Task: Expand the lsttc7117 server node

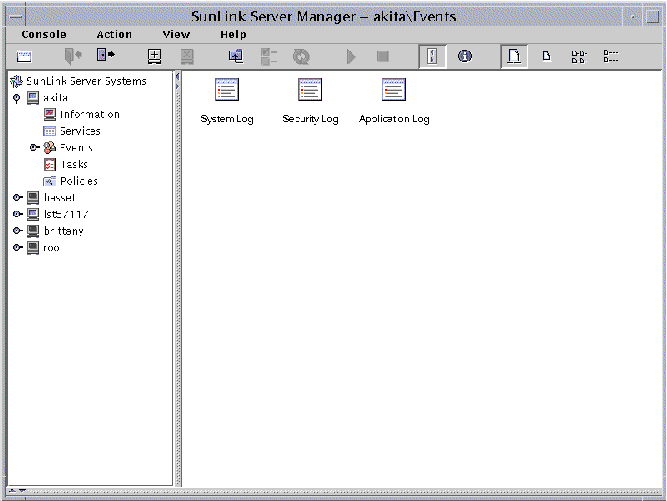Action: [17, 214]
